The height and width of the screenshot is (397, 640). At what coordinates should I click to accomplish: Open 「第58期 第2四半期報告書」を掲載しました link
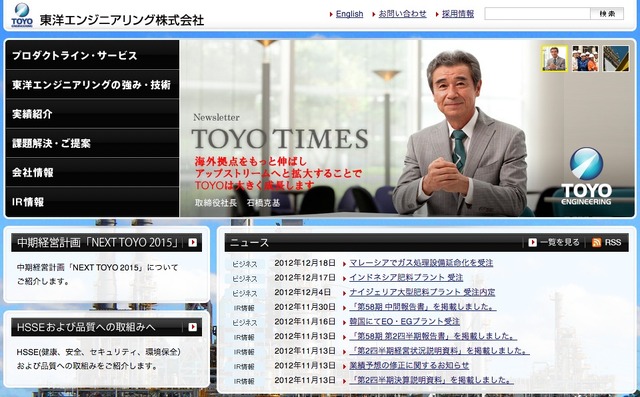pos(433,336)
